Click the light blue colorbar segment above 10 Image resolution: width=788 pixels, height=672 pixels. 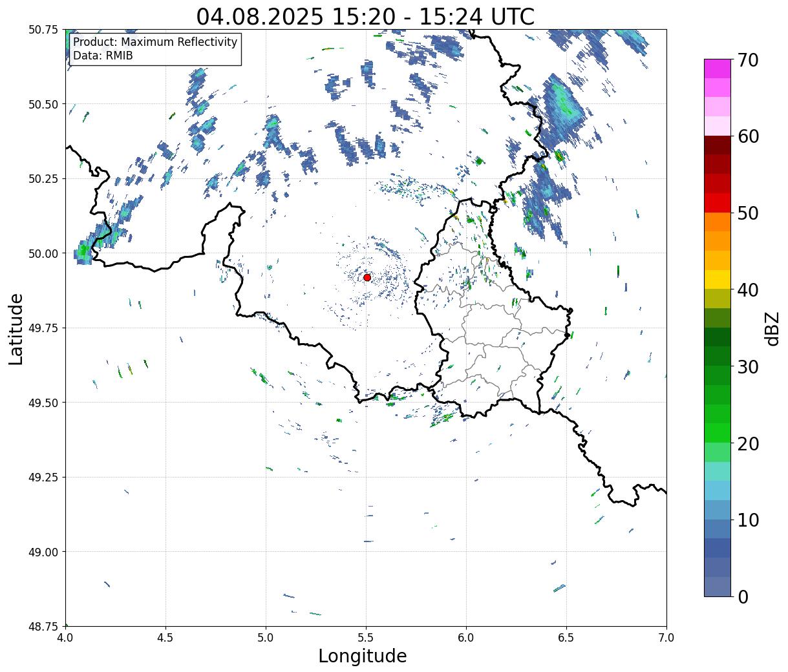718,490
